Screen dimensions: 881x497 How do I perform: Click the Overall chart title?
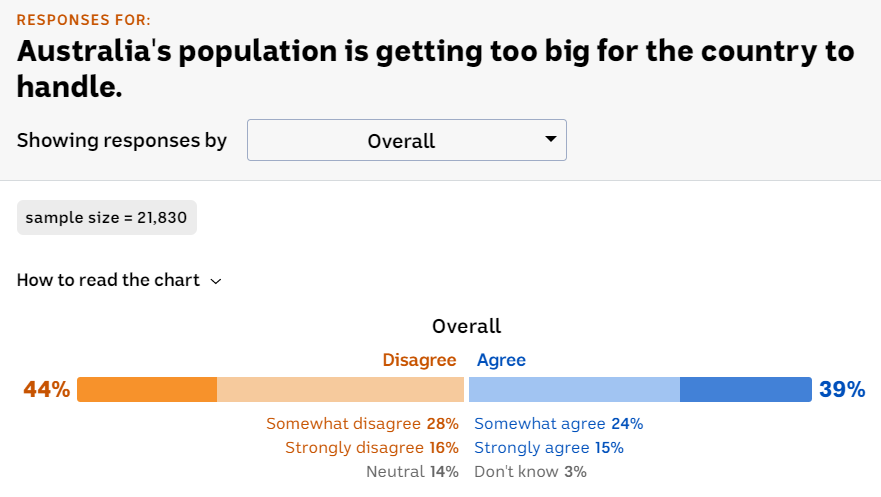click(x=466, y=326)
